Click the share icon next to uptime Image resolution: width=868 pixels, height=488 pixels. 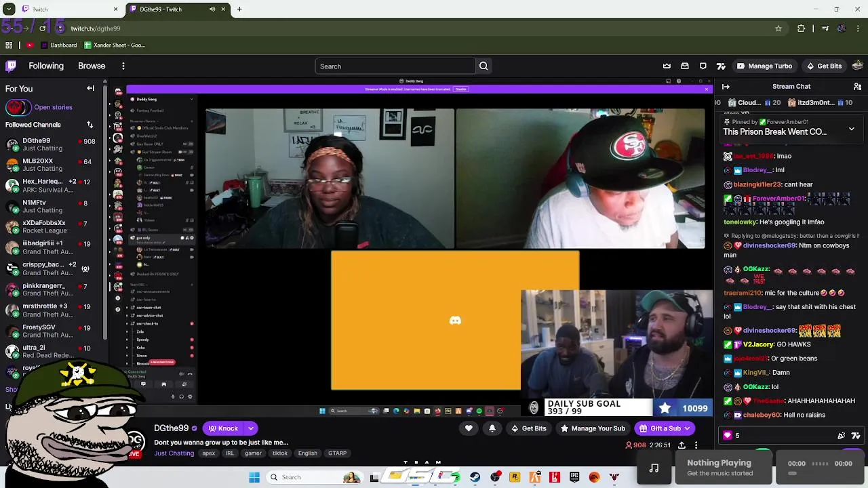click(682, 445)
